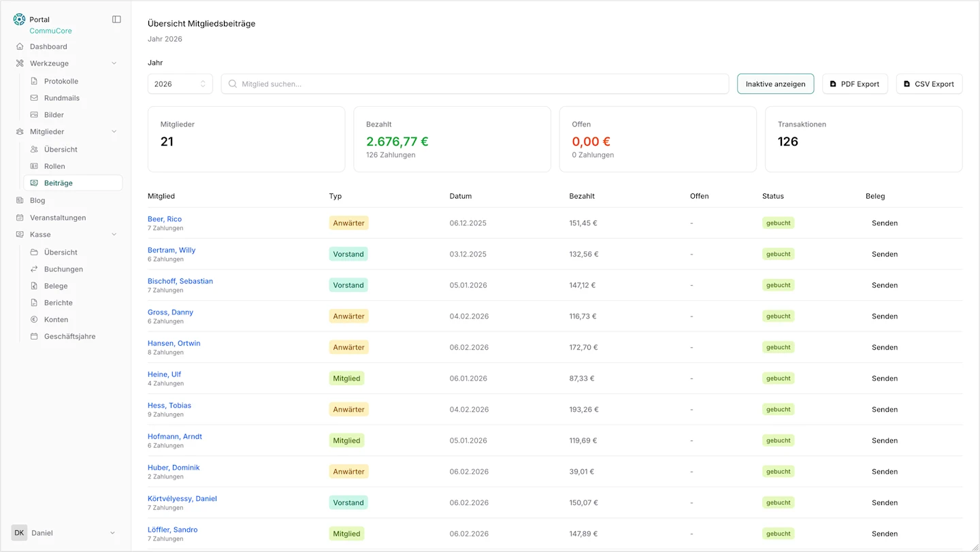Collapse the sidebar with the panel icon

click(x=116, y=20)
